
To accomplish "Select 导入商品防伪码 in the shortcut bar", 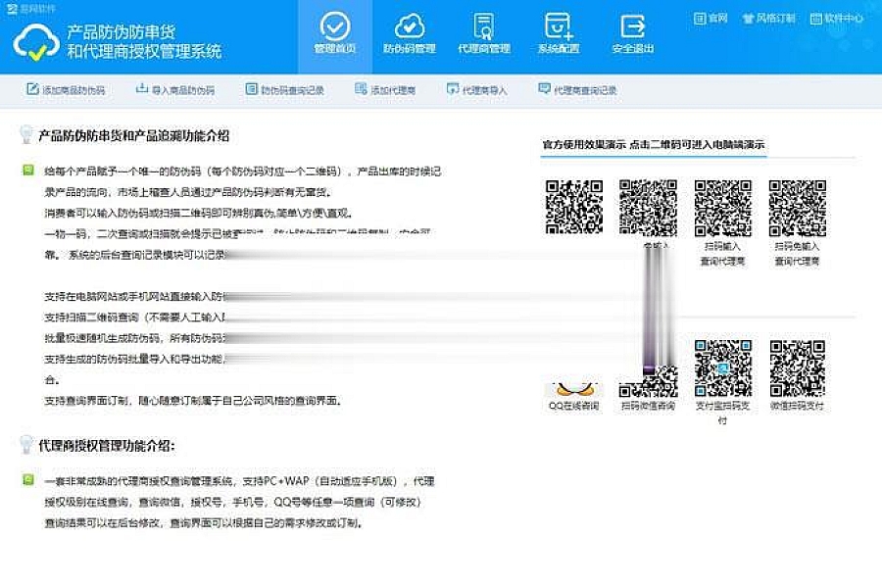I will 175,89.
